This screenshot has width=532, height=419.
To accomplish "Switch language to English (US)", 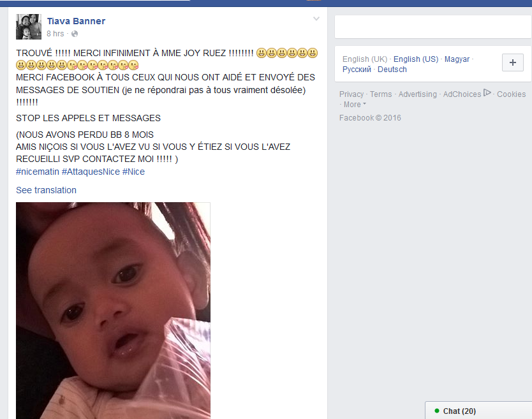I will coord(416,59).
